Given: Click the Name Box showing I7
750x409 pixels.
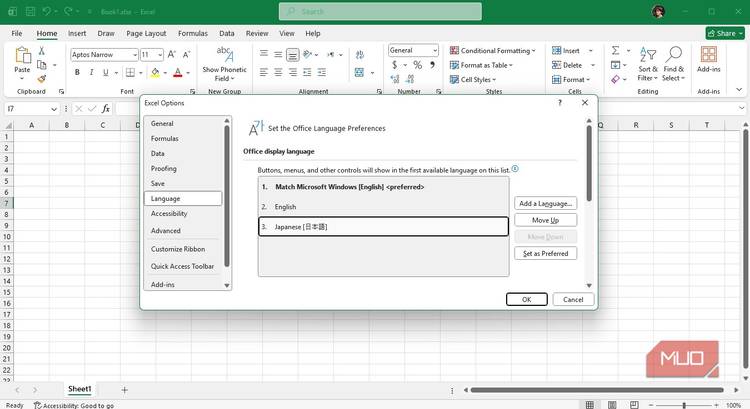Looking at the screenshot, I should 31,109.
